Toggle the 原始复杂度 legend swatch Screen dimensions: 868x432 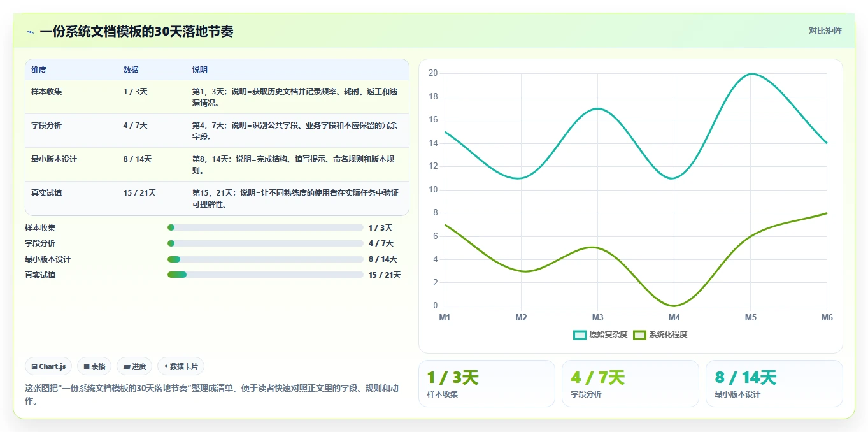580,335
